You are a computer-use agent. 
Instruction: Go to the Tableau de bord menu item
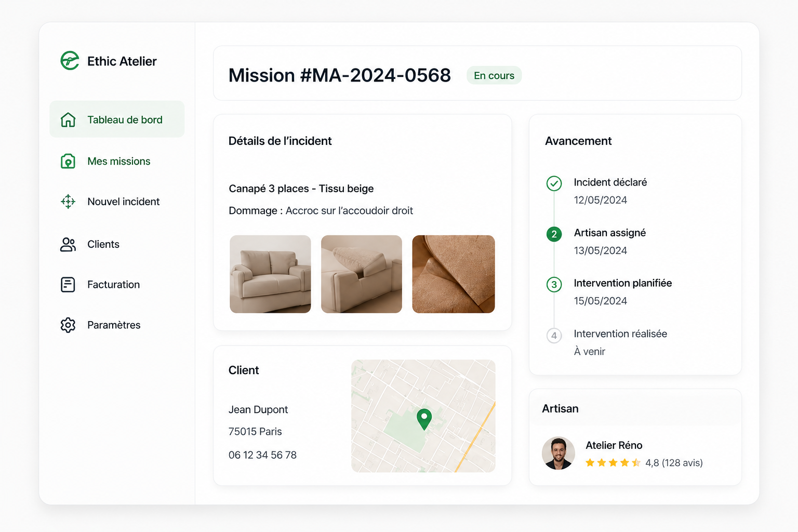[117, 119]
